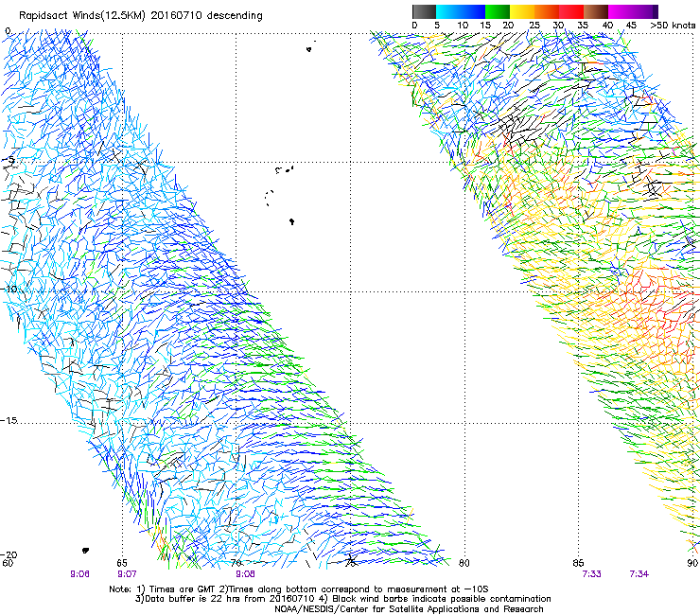Click the '65' longitude label on bottom axis
This screenshot has width=700, height=615.
(x=122, y=563)
